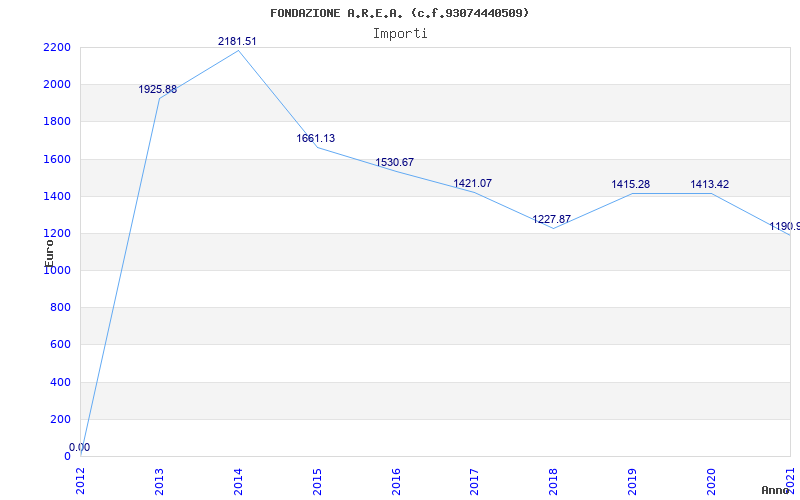The height and width of the screenshot is (500, 800).
Task: Click the 400 y-axis label
Action: (60, 382)
